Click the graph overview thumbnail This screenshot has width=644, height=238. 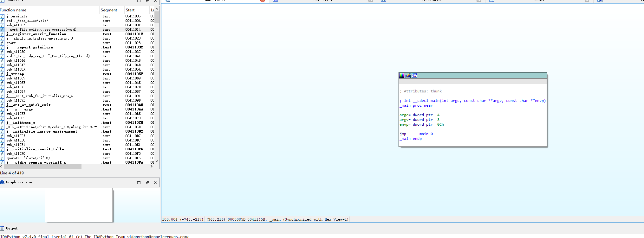point(79,205)
